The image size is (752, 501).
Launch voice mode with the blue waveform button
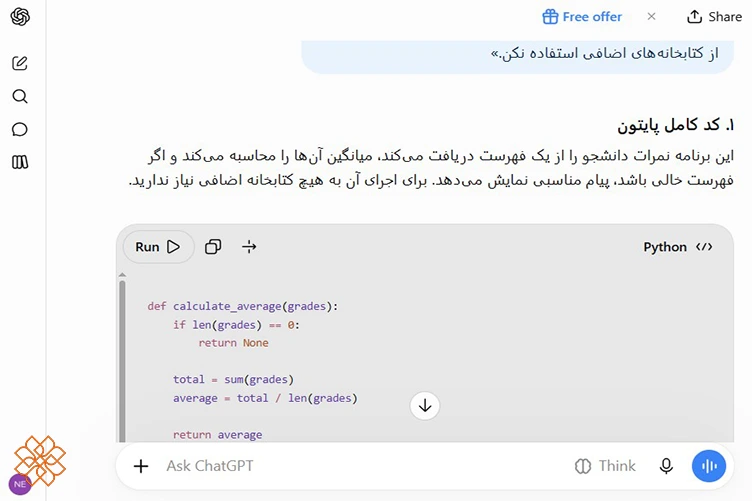pos(708,466)
